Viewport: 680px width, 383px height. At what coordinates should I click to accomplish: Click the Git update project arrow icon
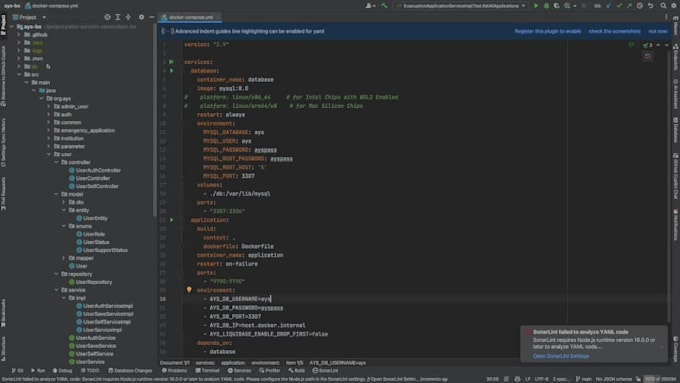pos(609,6)
